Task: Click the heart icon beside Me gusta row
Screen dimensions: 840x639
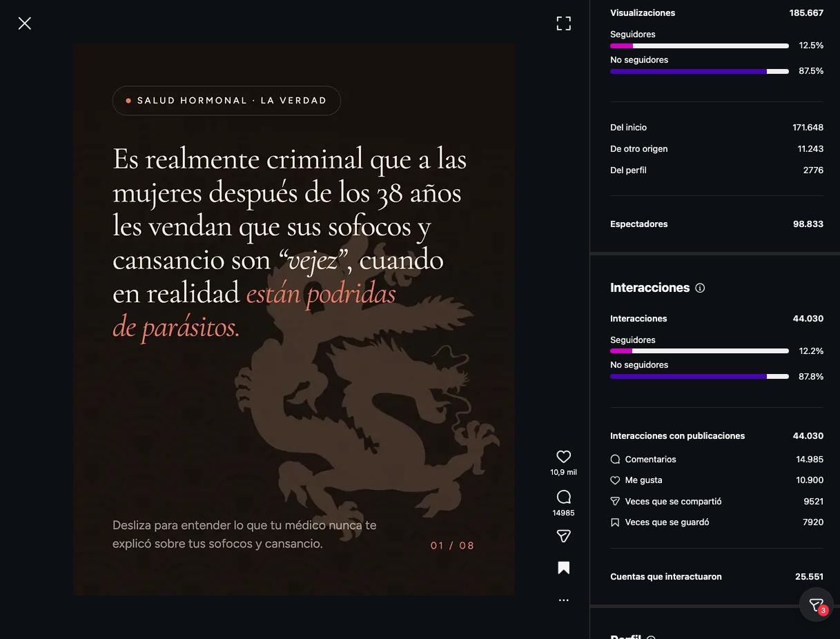Action: [x=615, y=480]
